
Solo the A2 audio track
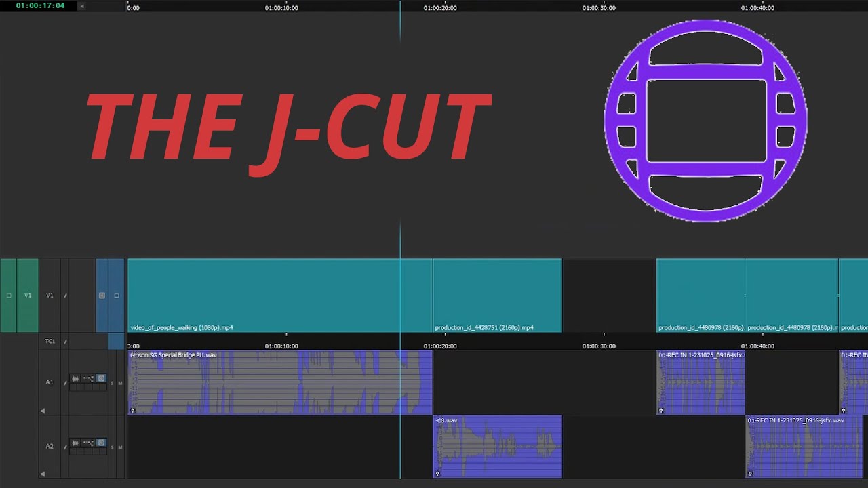(x=113, y=447)
